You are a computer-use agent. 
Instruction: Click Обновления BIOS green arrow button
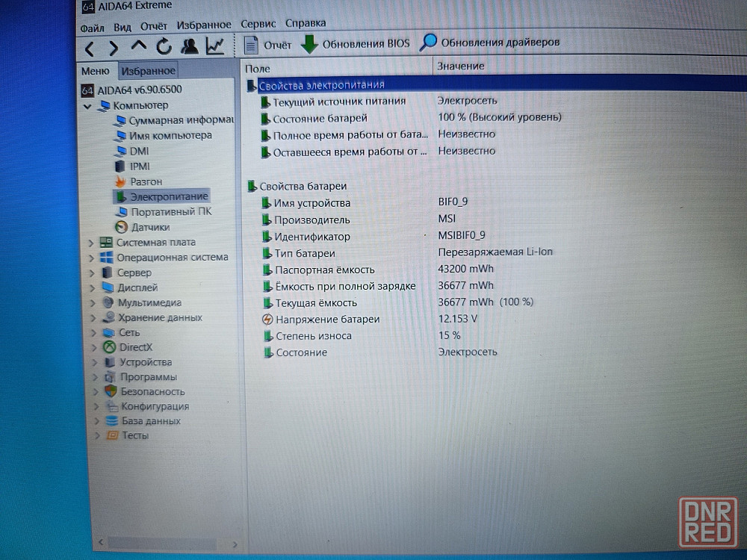[355, 43]
